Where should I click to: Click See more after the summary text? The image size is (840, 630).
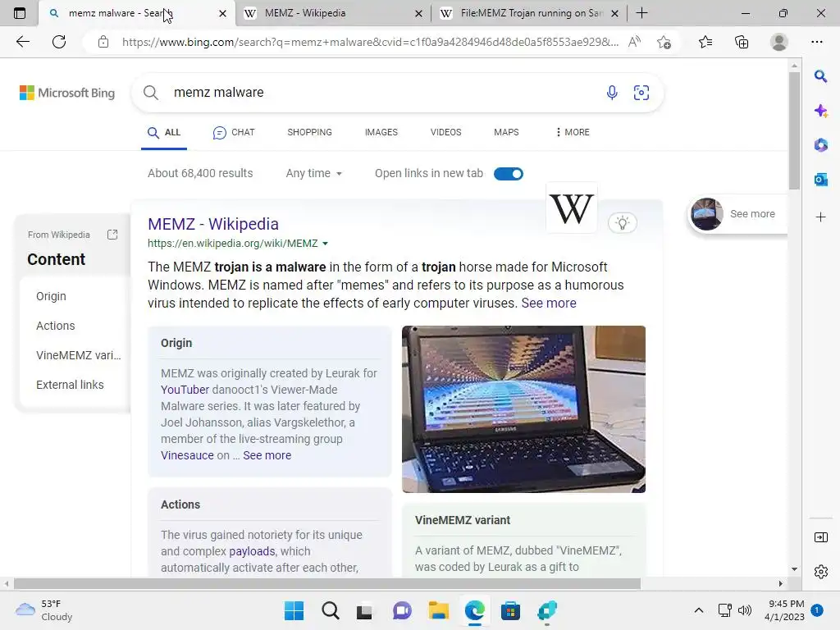click(549, 304)
